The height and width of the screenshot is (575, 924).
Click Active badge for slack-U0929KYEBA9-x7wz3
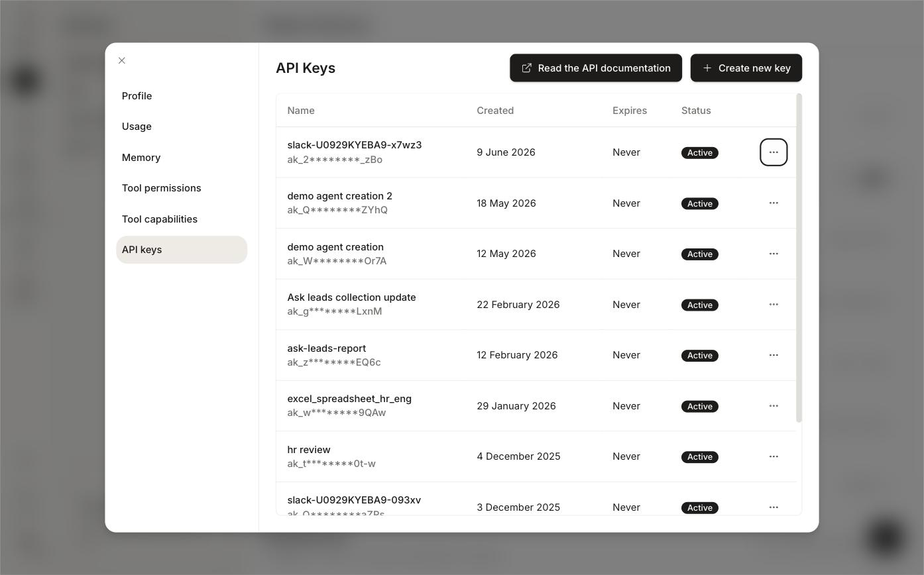(x=700, y=153)
